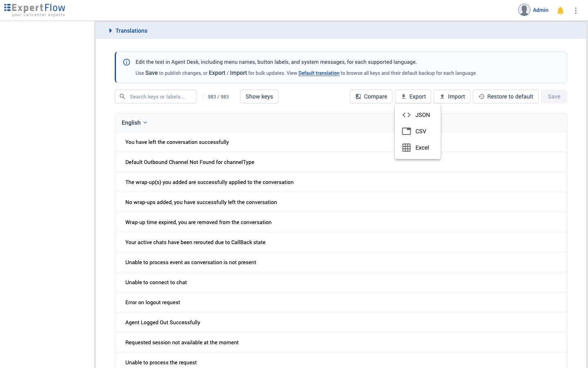Select 'Requested session not available' row

341,342
